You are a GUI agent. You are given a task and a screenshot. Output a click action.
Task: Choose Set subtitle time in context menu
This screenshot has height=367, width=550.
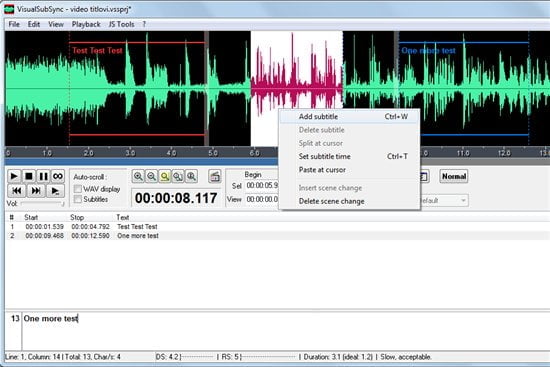click(x=349, y=156)
